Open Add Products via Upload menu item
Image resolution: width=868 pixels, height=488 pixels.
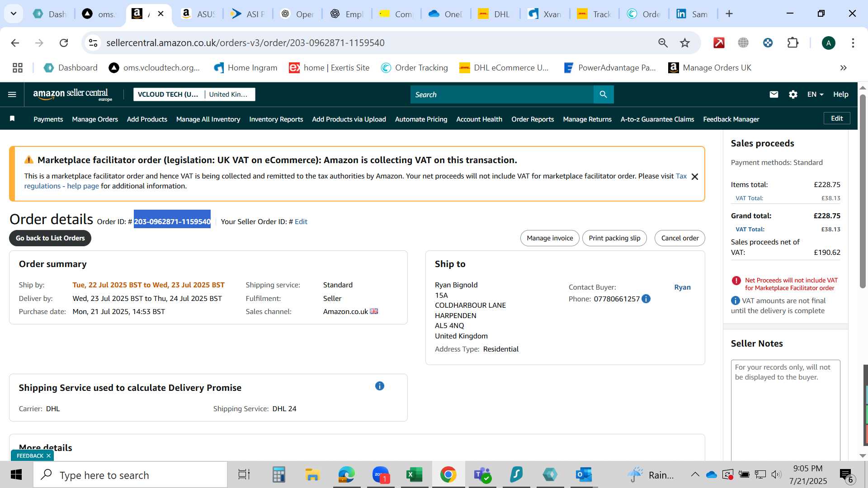tap(349, 119)
